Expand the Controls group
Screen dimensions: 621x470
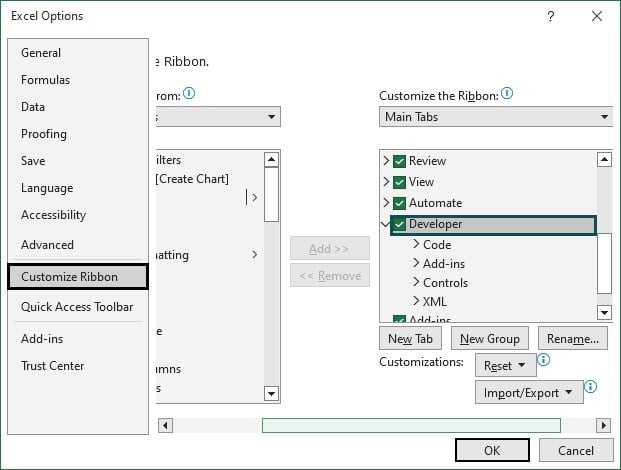(x=416, y=282)
